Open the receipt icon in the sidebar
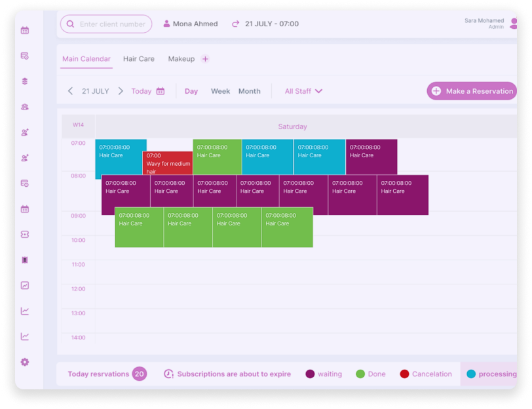 click(x=25, y=260)
